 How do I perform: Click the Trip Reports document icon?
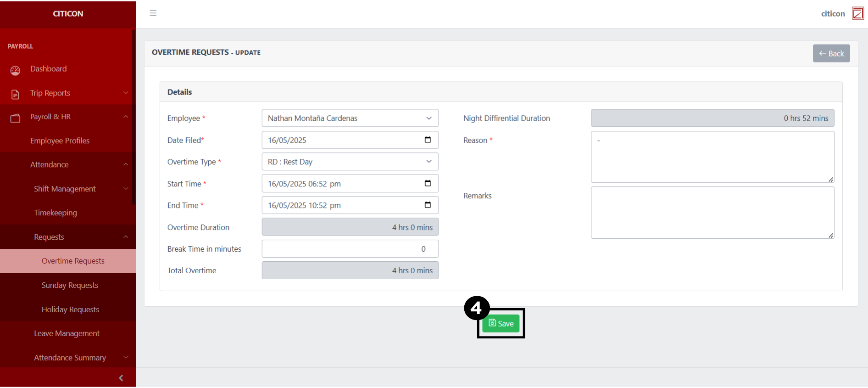15,94
